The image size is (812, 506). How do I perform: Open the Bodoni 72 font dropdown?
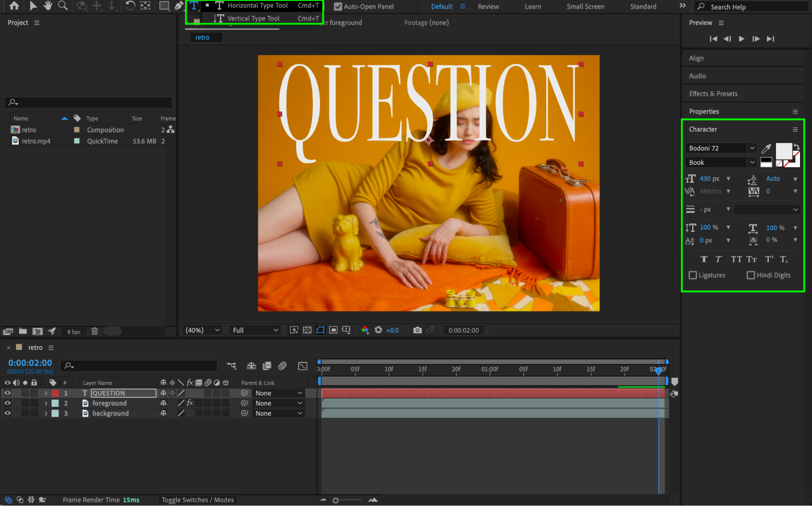(x=752, y=148)
